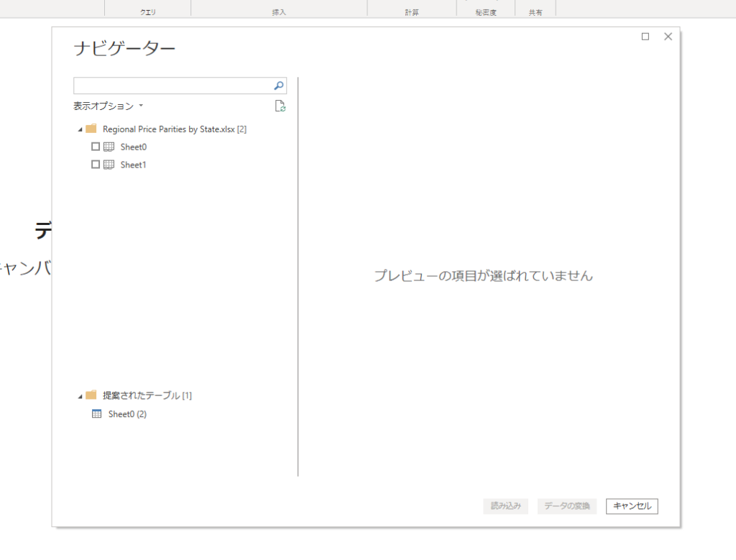The height and width of the screenshot is (560, 736).
Task: Click inside the Navigator search field
Action: [172, 86]
